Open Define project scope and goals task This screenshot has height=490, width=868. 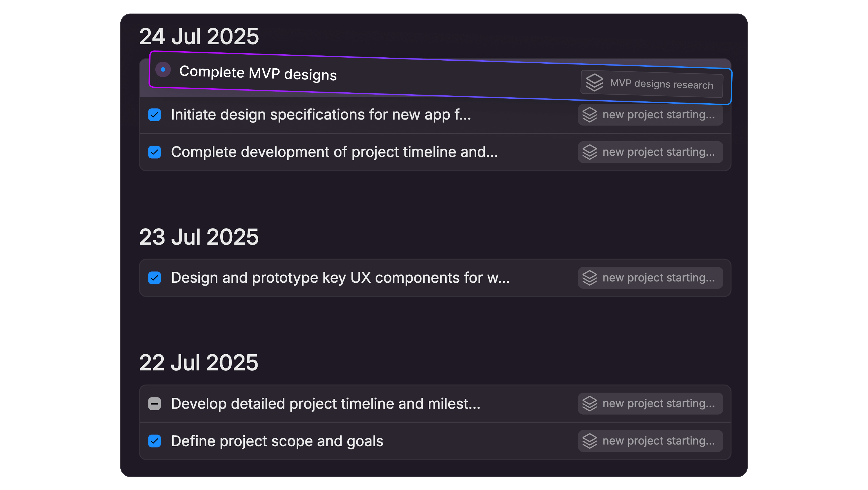[x=277, y=441]
